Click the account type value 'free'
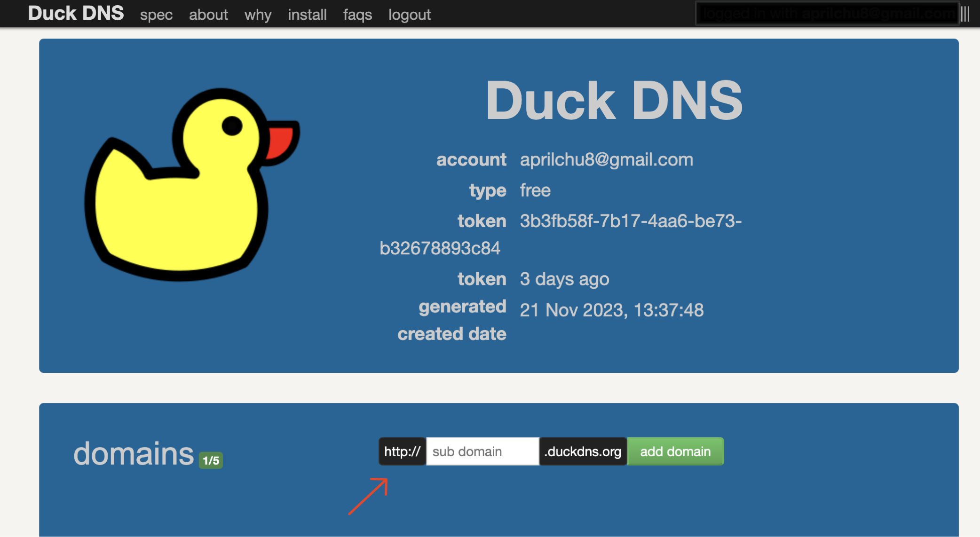980x537 pixels. (x=535, y=190)
